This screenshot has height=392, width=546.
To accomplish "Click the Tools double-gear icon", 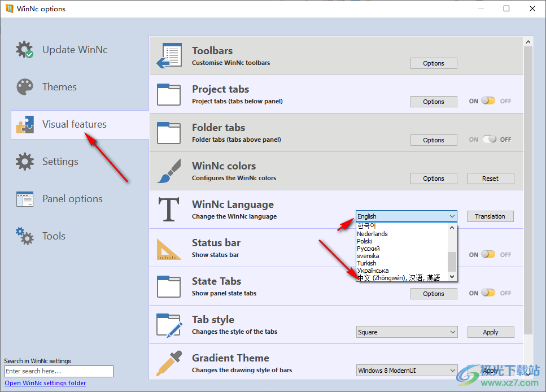I will pos(25,236).
